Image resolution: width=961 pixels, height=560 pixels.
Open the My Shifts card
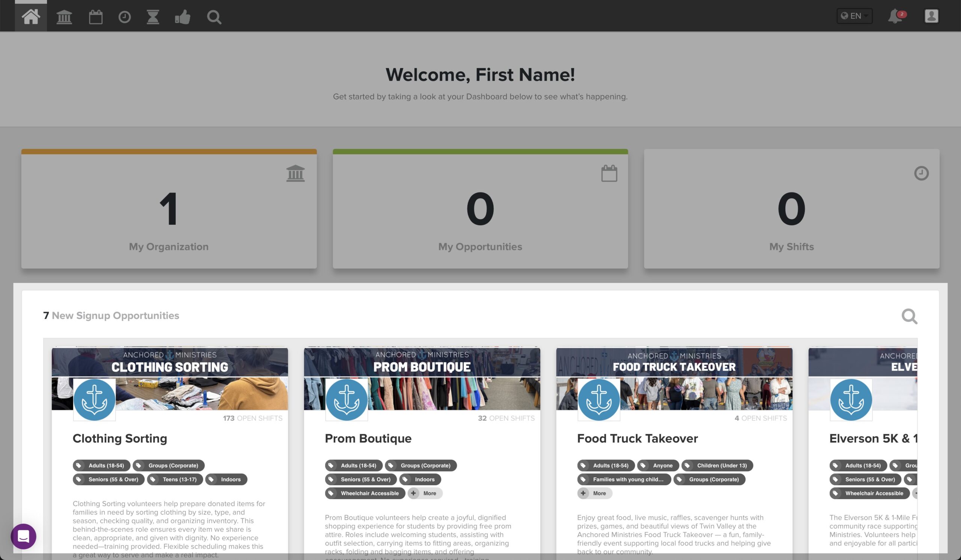click(x=791, y=209)
